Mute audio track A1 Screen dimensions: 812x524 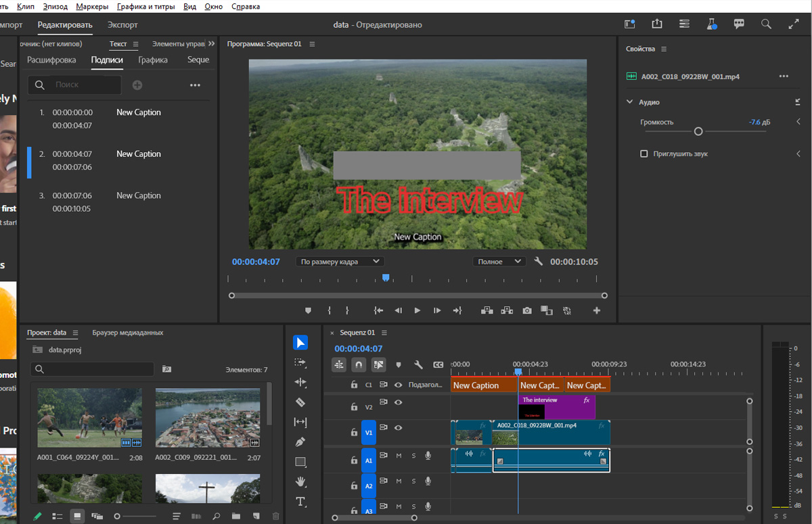399,456
